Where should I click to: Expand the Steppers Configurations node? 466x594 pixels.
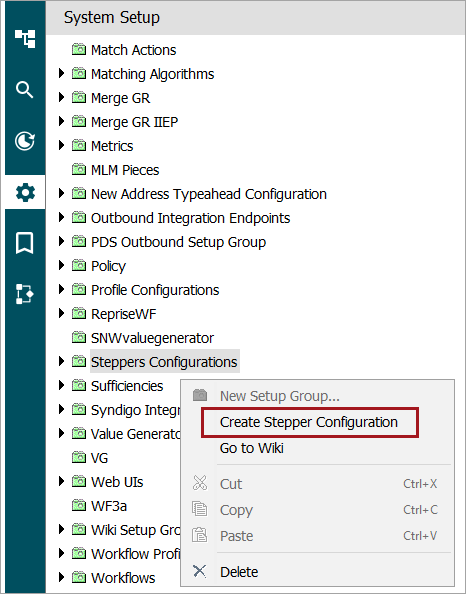[61, 361]
